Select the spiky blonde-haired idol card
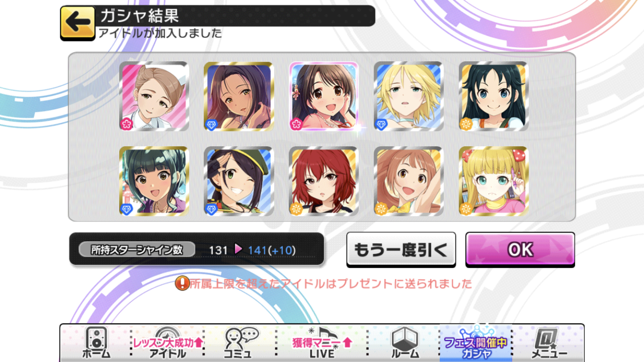 409,96
